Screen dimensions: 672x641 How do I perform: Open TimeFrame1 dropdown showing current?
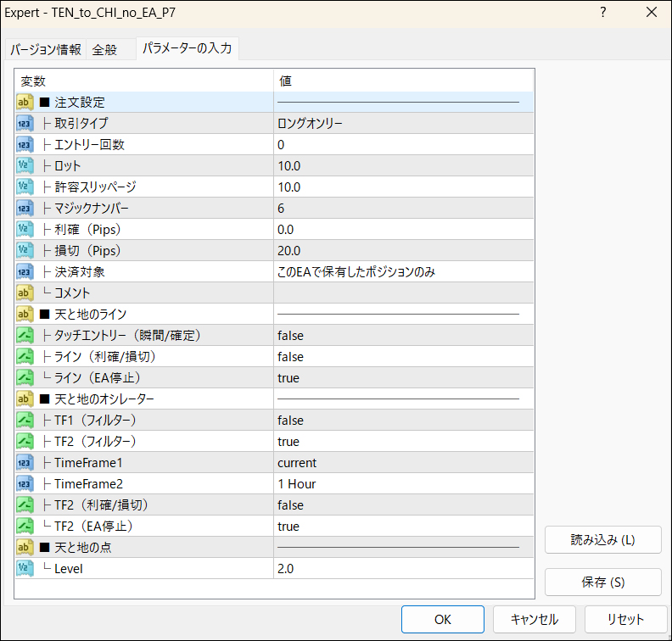pyautogui.click(x=403, y=462)
